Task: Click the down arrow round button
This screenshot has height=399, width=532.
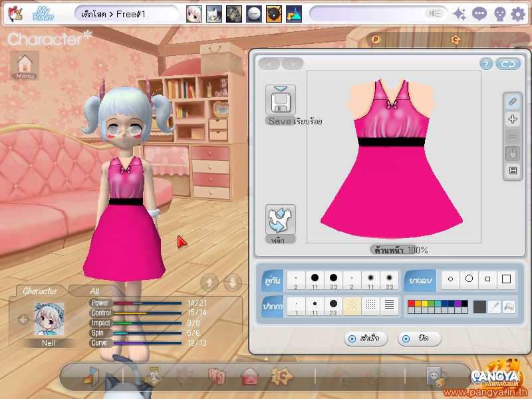Action: click(x=233, y=282)
